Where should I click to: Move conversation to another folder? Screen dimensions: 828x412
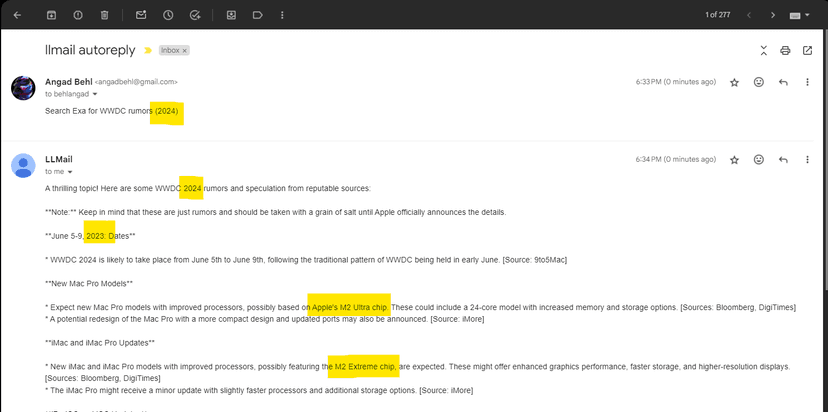(231, 15)
